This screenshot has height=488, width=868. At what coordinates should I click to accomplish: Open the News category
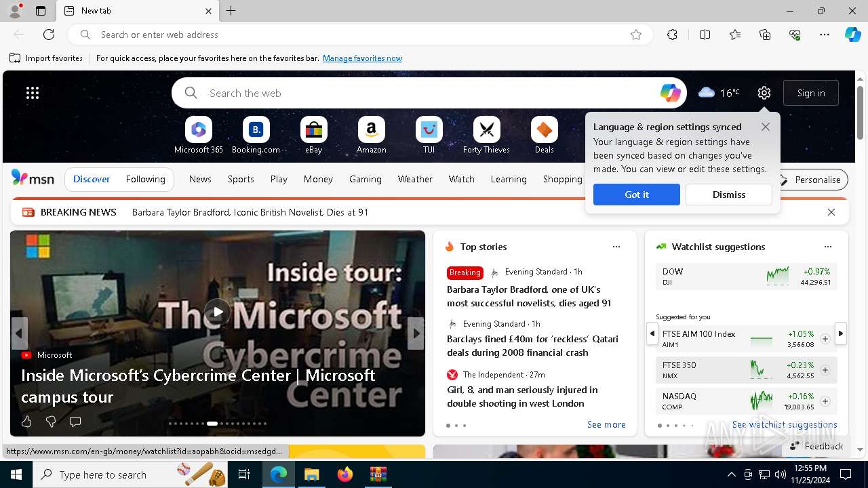(x=200, y=179)
